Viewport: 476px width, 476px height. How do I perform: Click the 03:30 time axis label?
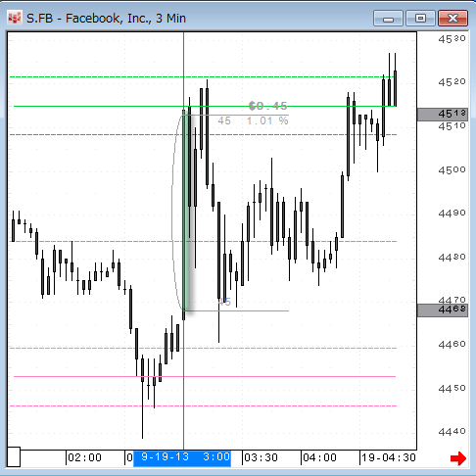(x=261, y=457)
